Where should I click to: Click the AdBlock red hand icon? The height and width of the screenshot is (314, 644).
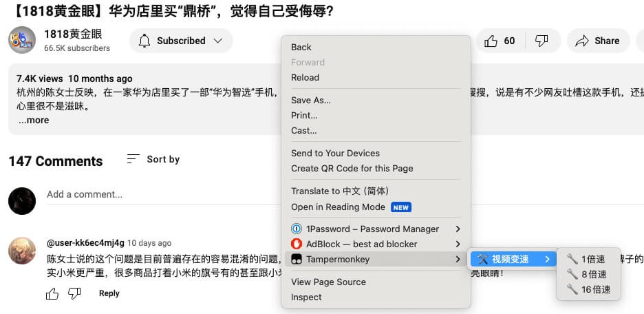point(296,244)
